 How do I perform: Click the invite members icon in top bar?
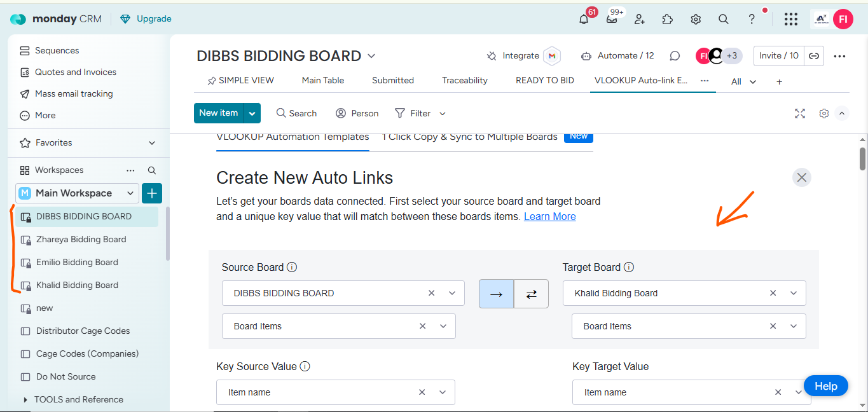pos(640,19)
